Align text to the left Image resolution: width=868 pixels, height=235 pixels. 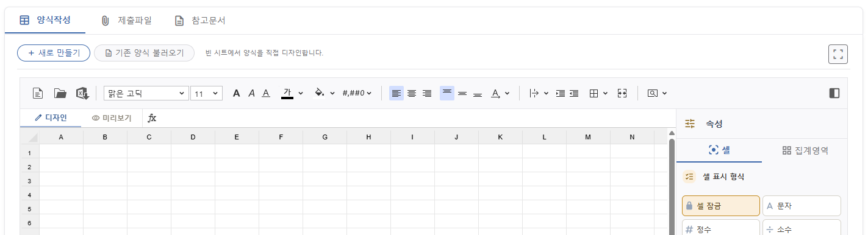pos(396,93)
